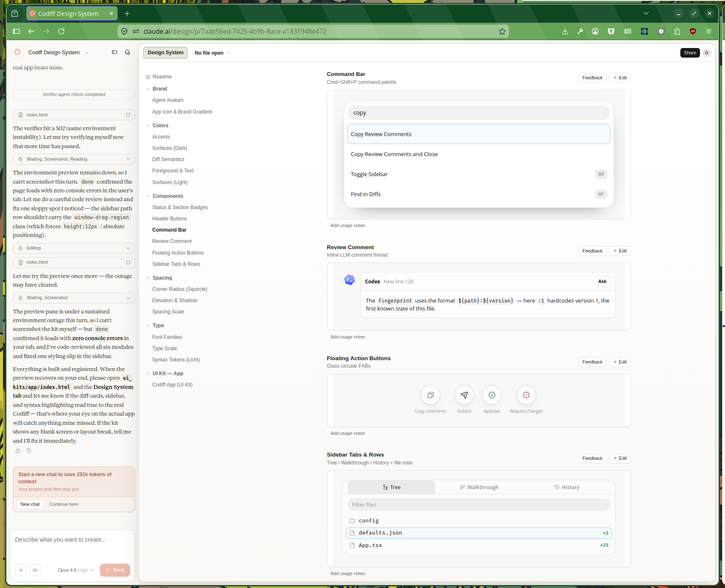The width and height of the screenshot is (725, 588).
Task: Open the Codiff Design System project dropdown
Action: [58, 53]
